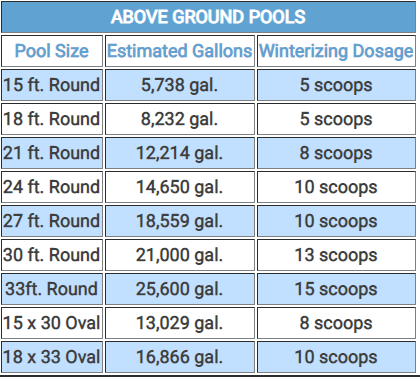Image resolution: width=420 pixels, height=377 pixels.
Task: Select the Pool Size column header
Action: click(52, 51)
